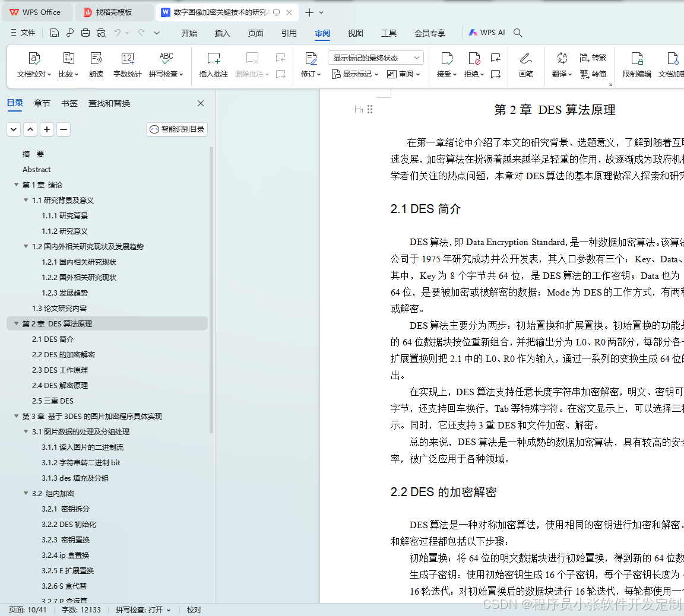Viewport: 684px width, 616px height.
Task: Click the minus demote-level button in outline
Action: coord(64,129)
